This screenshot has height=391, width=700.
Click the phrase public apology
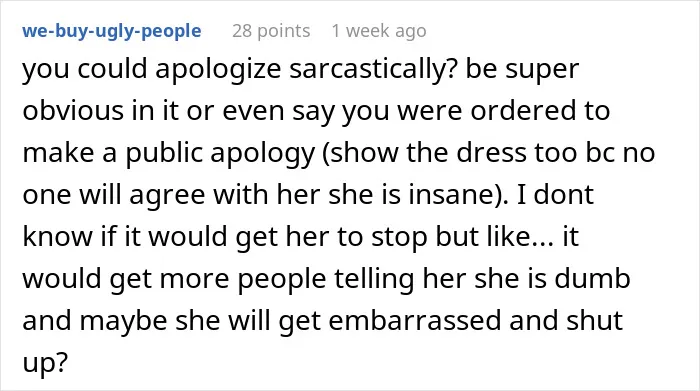pyautogui.click(x=220, y=154)
